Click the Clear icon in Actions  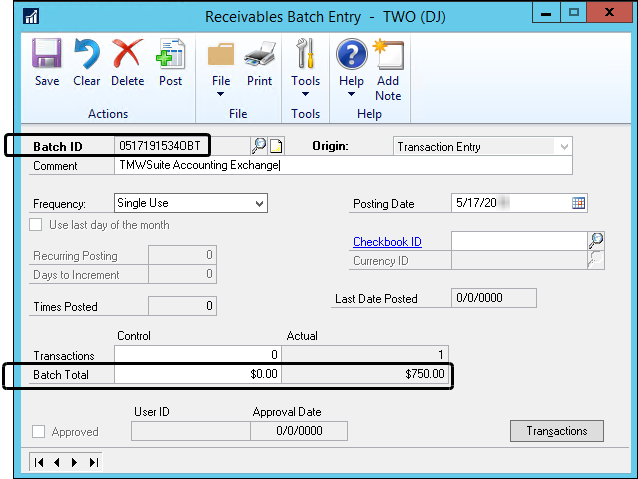[x=87, y=62]
